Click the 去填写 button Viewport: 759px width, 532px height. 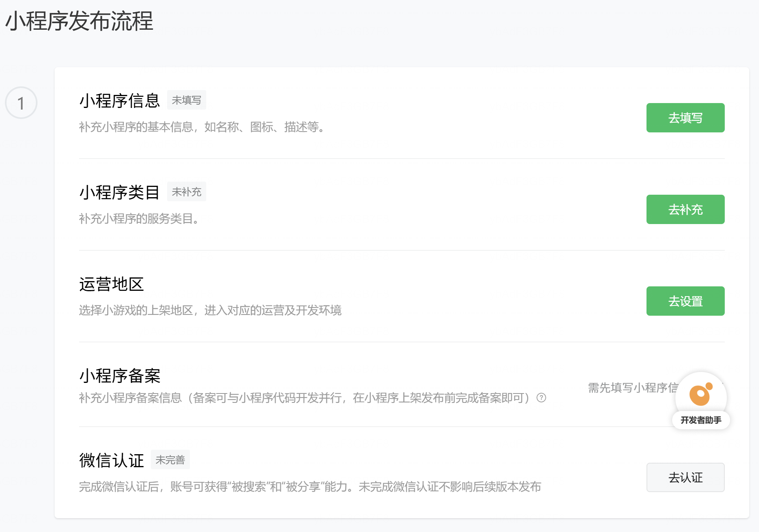685,118
